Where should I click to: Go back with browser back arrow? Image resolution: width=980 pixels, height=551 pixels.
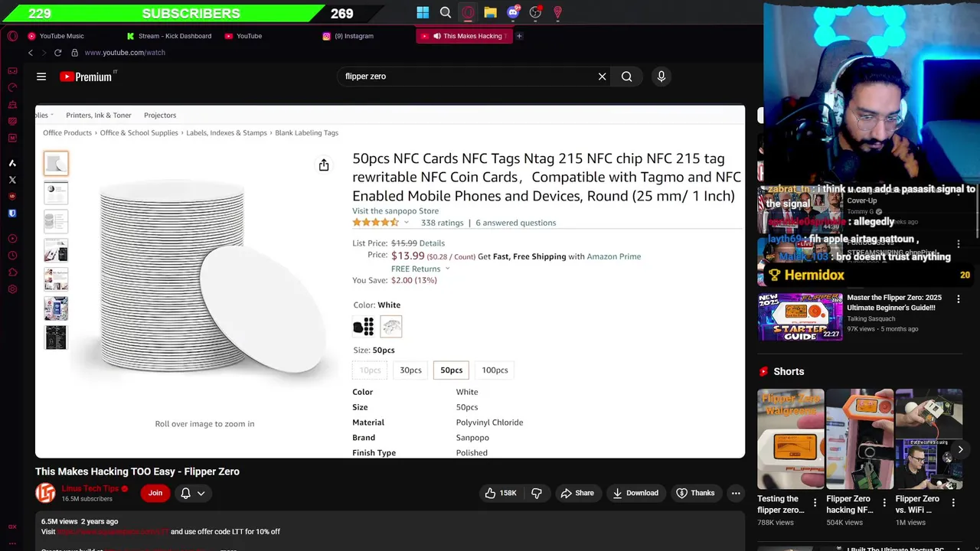(x=31, y=53)
